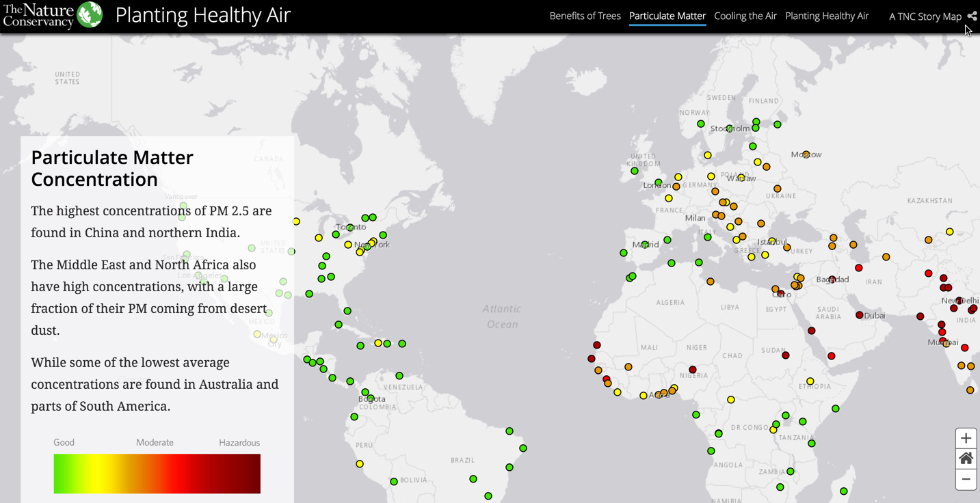
Task: Click the Good-to-Hazardous color gradient legend
Action: click(157, 474)
